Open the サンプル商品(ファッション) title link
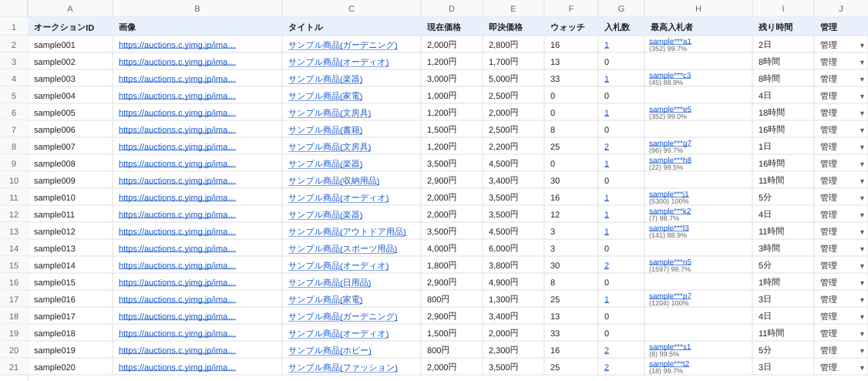Viewport: 868px width, 381px height. [343, 367]
